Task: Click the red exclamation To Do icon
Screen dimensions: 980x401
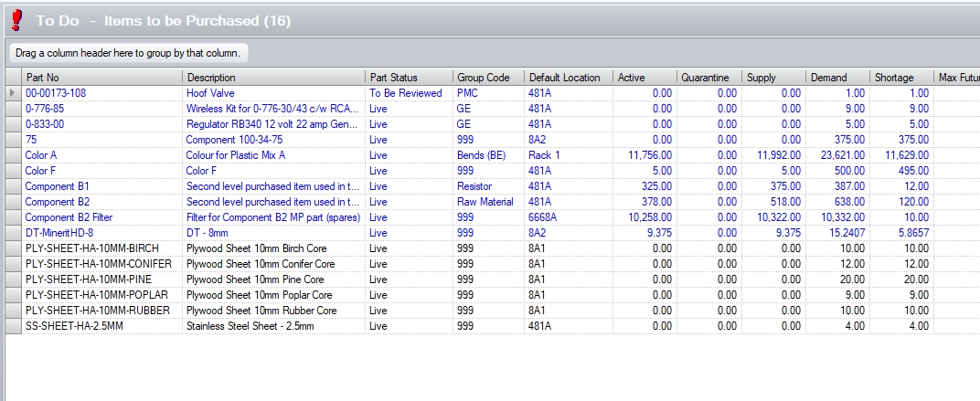Action: pos(16,20)
